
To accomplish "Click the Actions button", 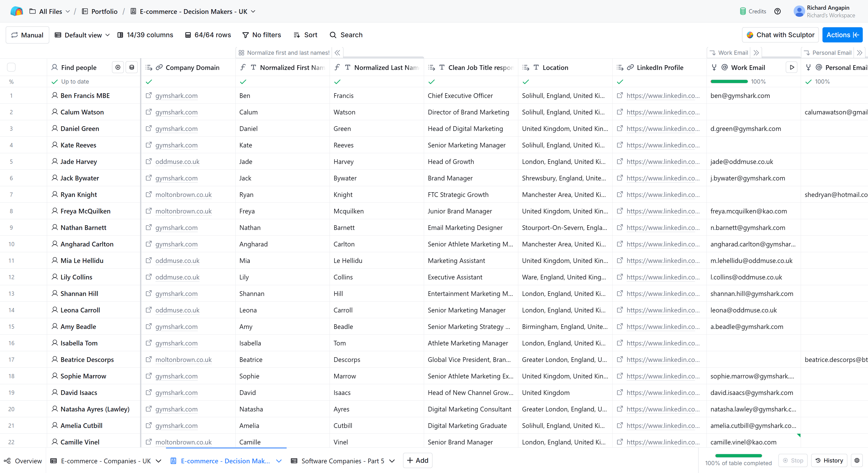I will tap(842, 35).
